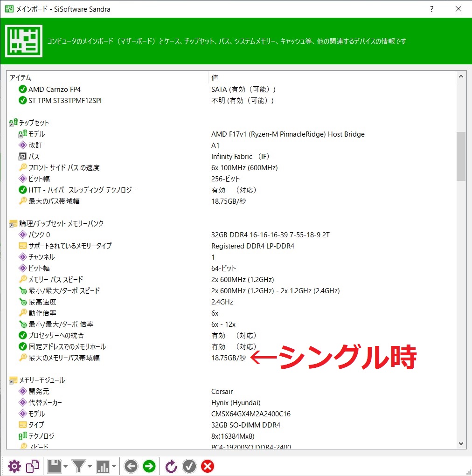Click the value 64-ビット
This screenshot has width=472, height=476.
point(223,269)
